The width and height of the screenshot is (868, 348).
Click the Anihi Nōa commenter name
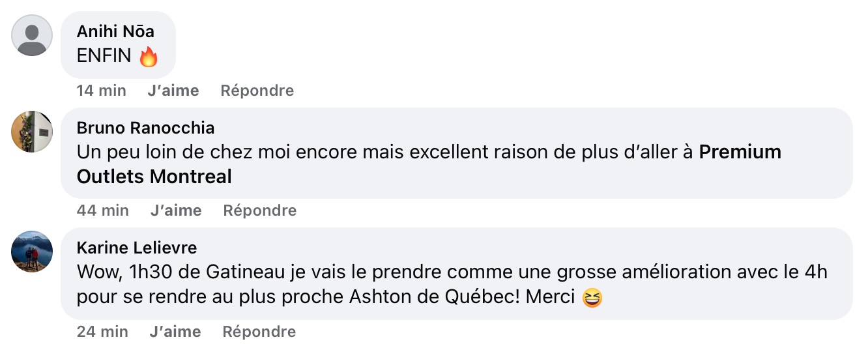[x=115, y=31]
